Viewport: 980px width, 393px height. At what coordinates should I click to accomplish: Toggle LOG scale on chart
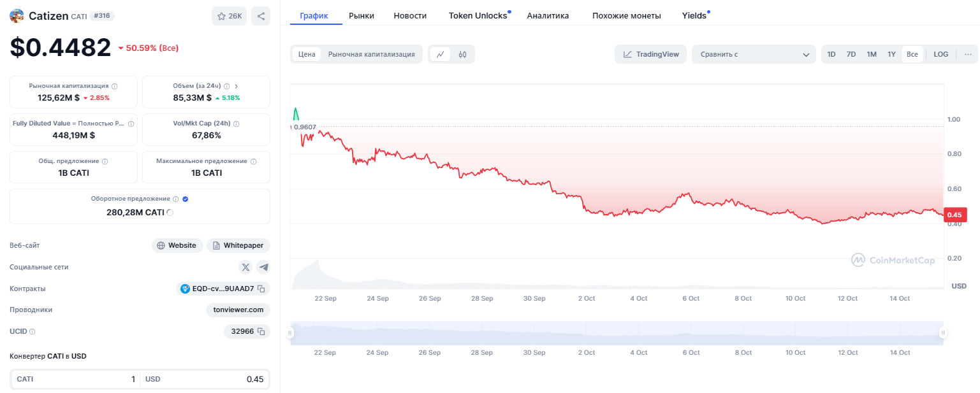click(x=941, y=55)
